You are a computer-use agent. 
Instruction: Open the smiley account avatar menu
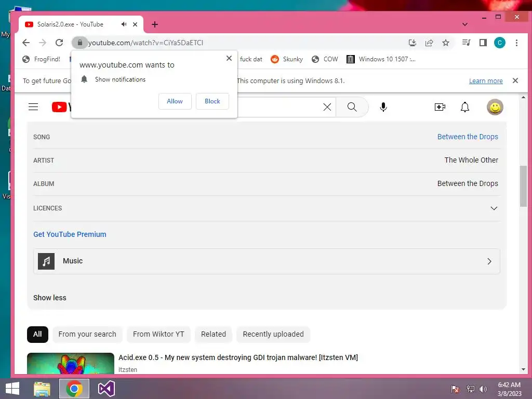coord(495,107)
